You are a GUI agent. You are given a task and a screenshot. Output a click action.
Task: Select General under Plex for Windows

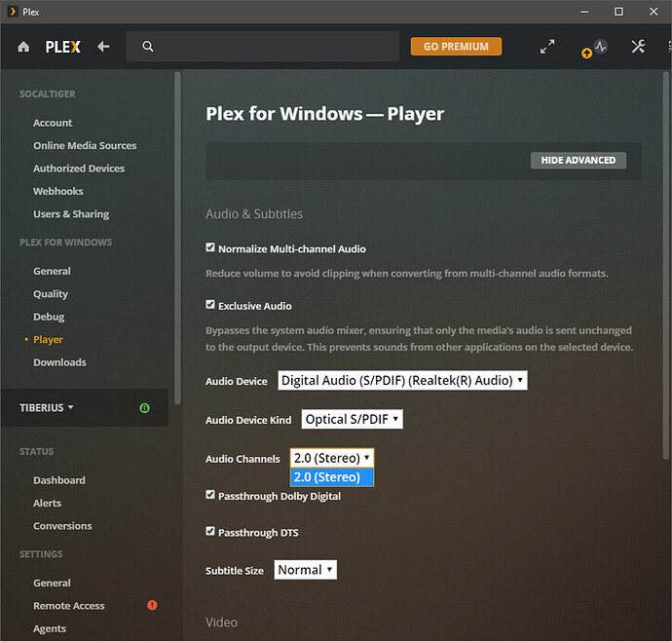pos(52,272)
